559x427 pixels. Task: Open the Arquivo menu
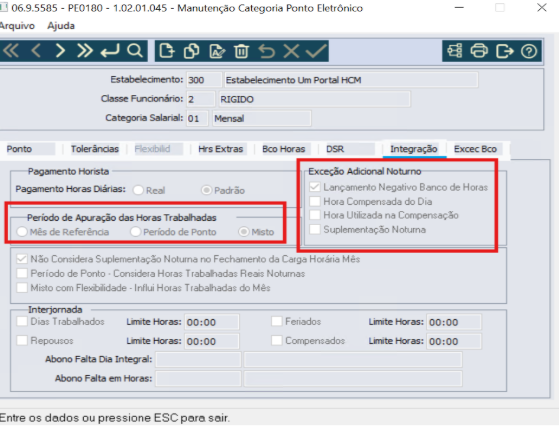17,26
